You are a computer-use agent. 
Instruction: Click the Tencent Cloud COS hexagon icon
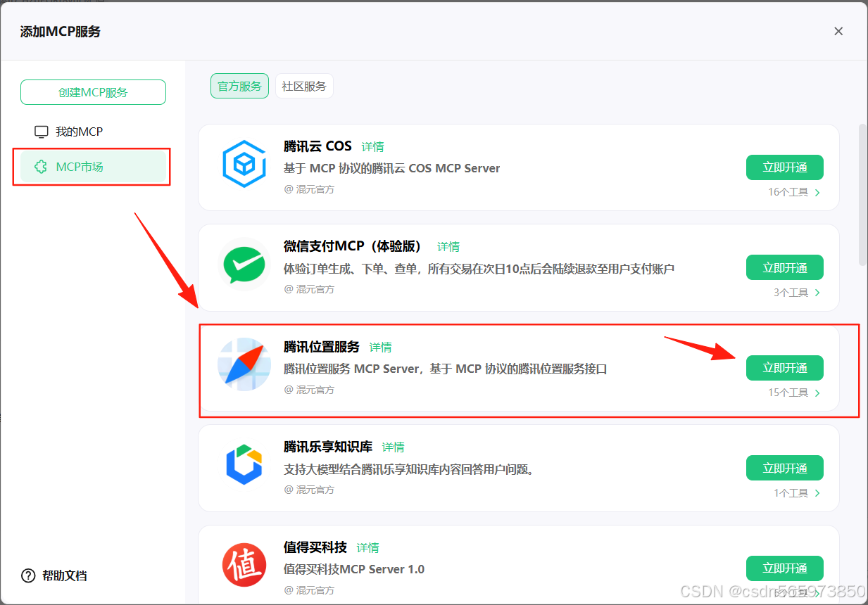tap(244, 164)
